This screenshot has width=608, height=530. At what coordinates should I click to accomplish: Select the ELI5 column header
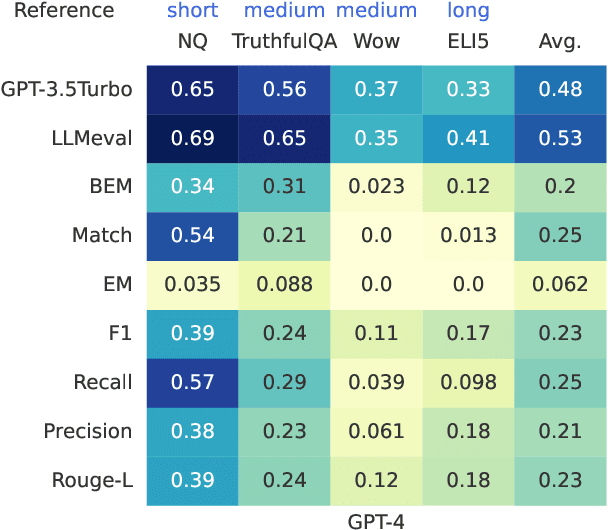[468, 43]
